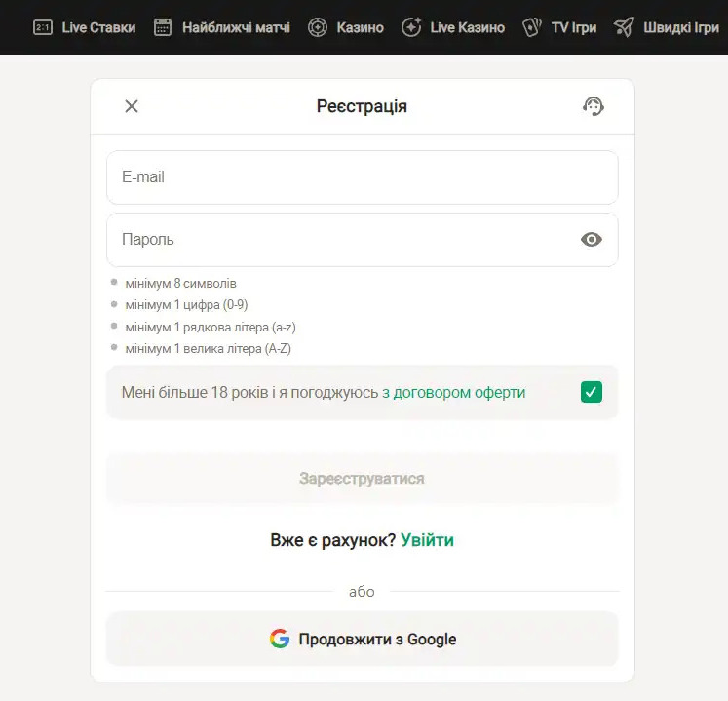
Task: Open the з договором оферти link
Action: pos(454,393)
